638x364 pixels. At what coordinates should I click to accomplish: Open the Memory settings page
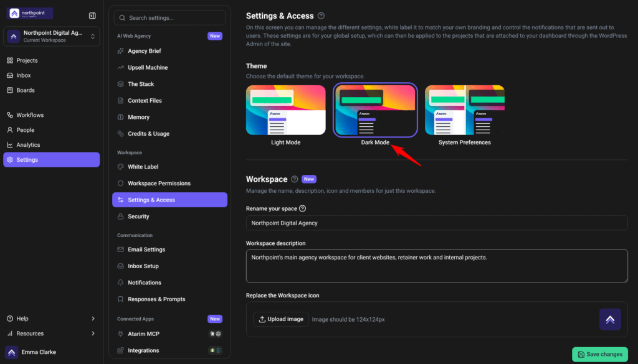point(169,117)
